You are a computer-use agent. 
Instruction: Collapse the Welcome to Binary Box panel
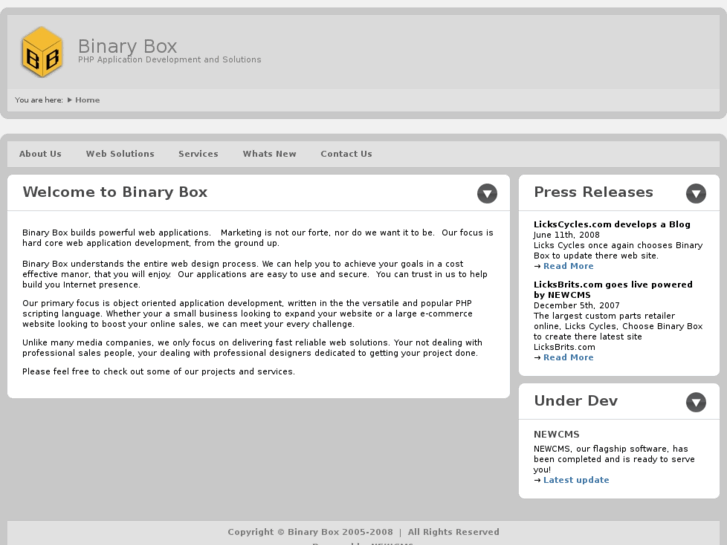pos(487,193)
